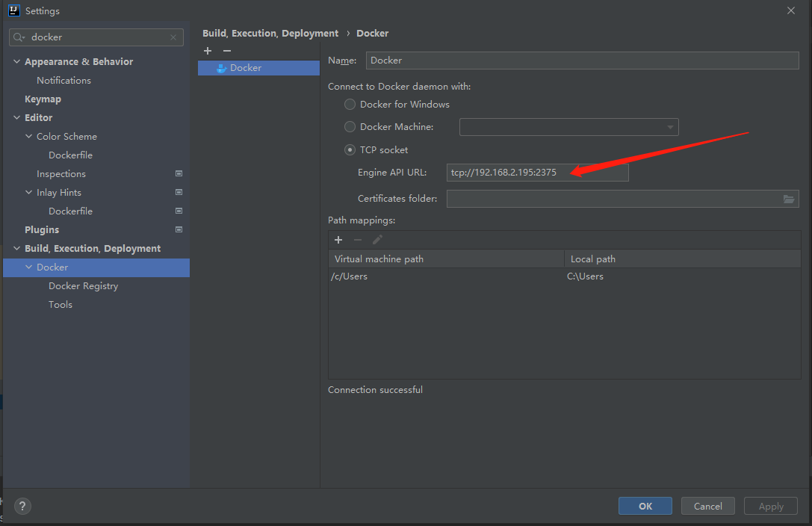812x526 pixels.
Task: Click the add Docker configuration plus icon
Action: [x=208, y=51]
